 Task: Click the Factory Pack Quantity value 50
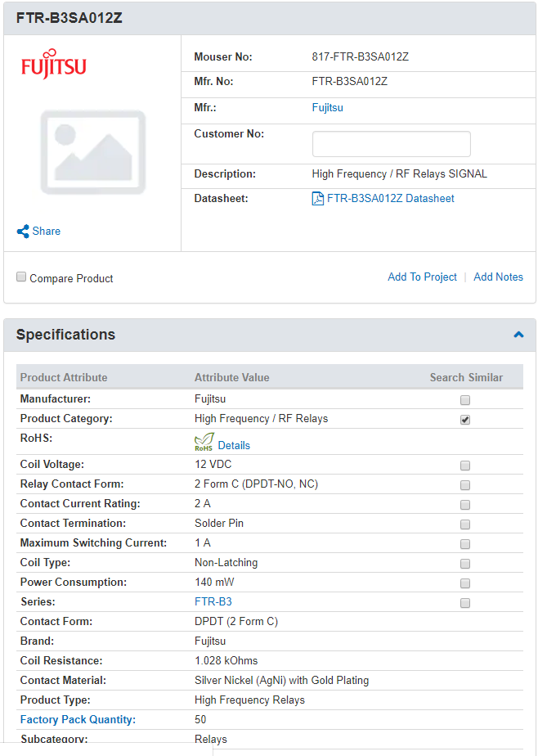coord(200,719)
